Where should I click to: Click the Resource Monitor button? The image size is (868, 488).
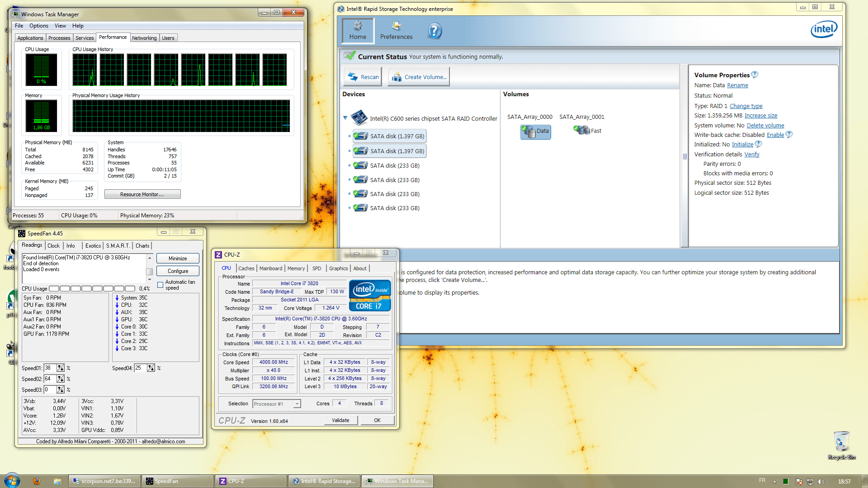point(142,194)
